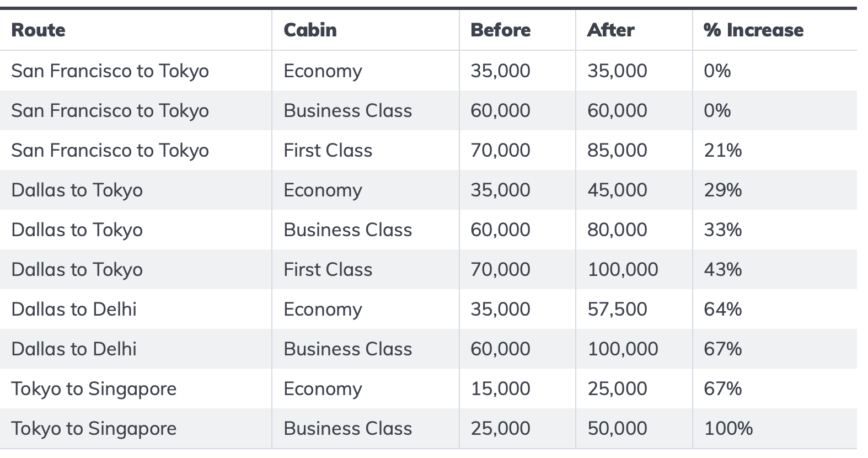Click the 57,500 After value

click(617, 309)
